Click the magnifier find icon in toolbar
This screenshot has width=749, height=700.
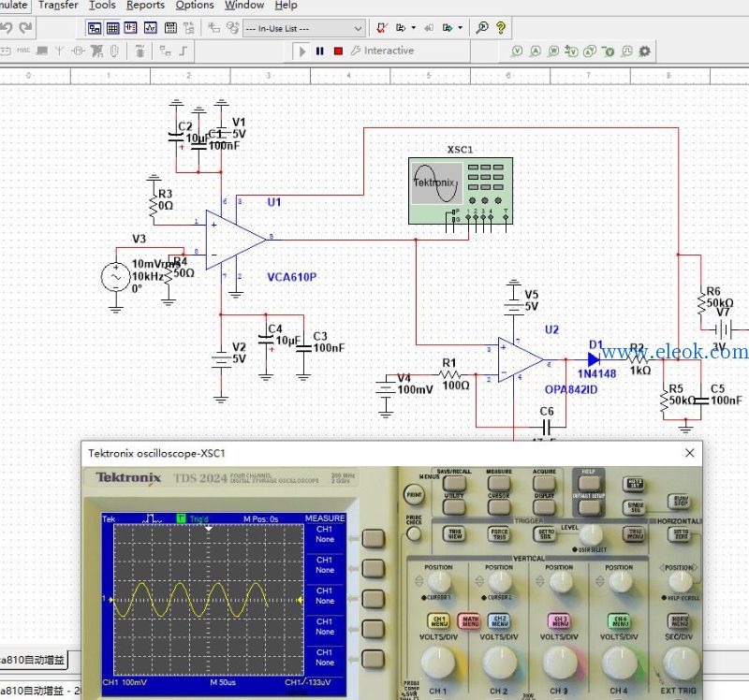click(x=482, y=28)
